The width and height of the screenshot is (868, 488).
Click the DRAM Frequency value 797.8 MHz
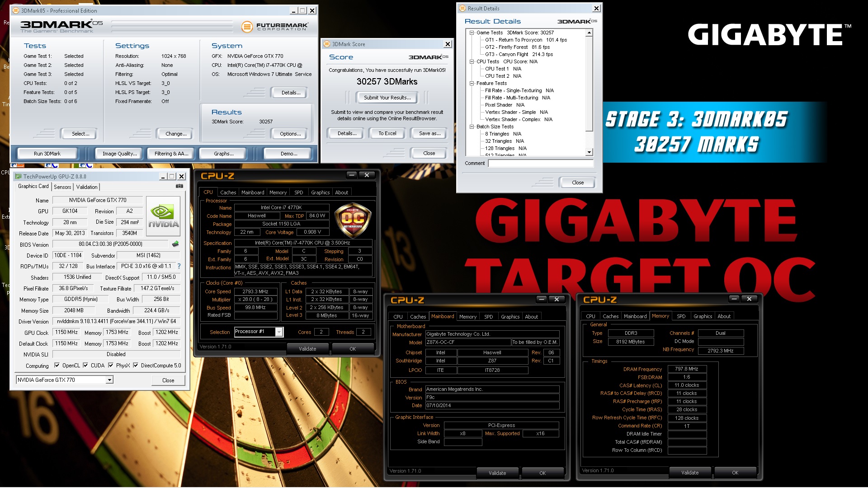pyautogui.click(x=687, y=369)
